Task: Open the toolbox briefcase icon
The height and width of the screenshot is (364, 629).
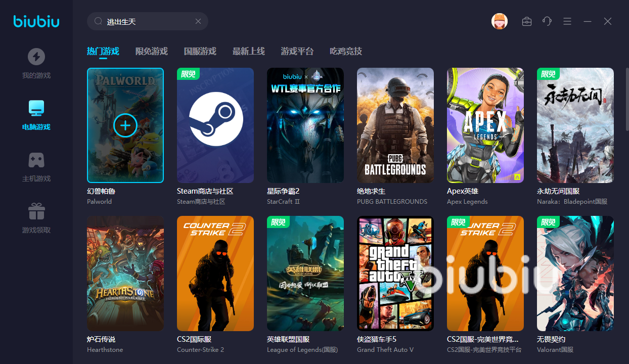Action: pos(526,21)
